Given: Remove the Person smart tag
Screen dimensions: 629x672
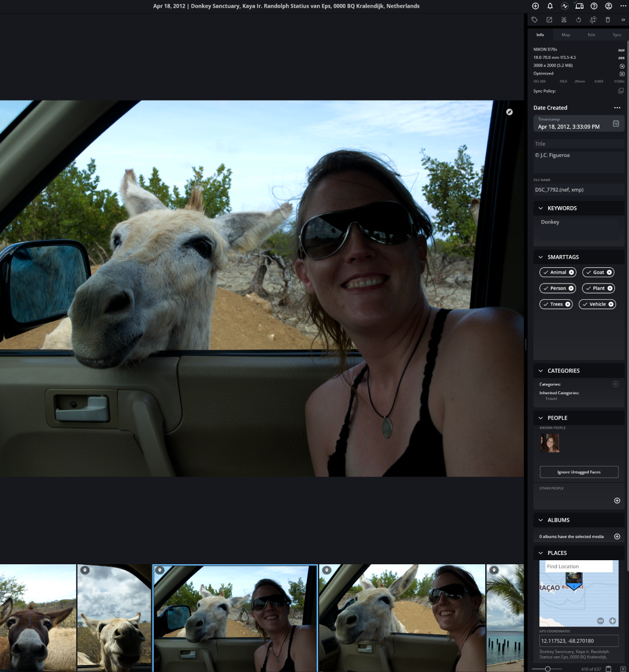Looking at the screenshot, I should point(571,288).
